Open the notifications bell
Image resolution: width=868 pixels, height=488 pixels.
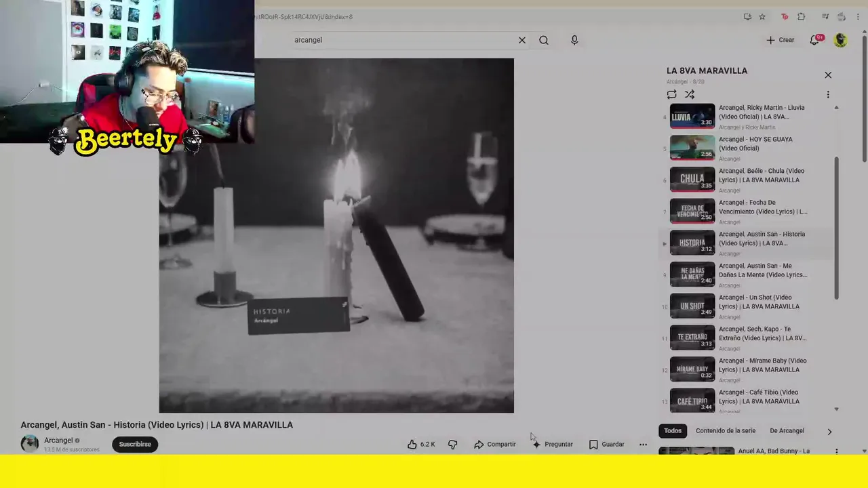tap(816, 40)
